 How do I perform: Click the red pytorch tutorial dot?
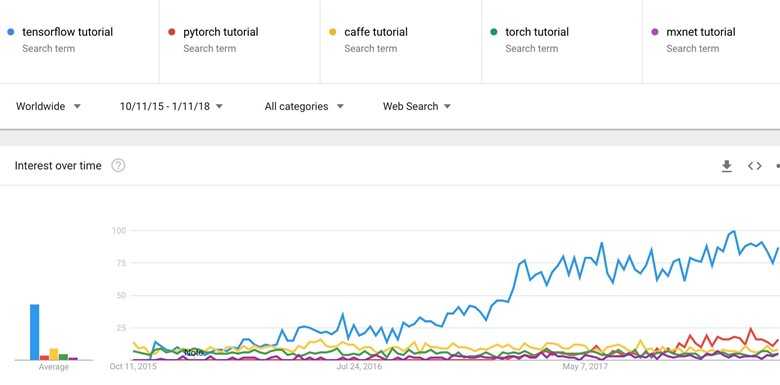[x=172, y=32]
